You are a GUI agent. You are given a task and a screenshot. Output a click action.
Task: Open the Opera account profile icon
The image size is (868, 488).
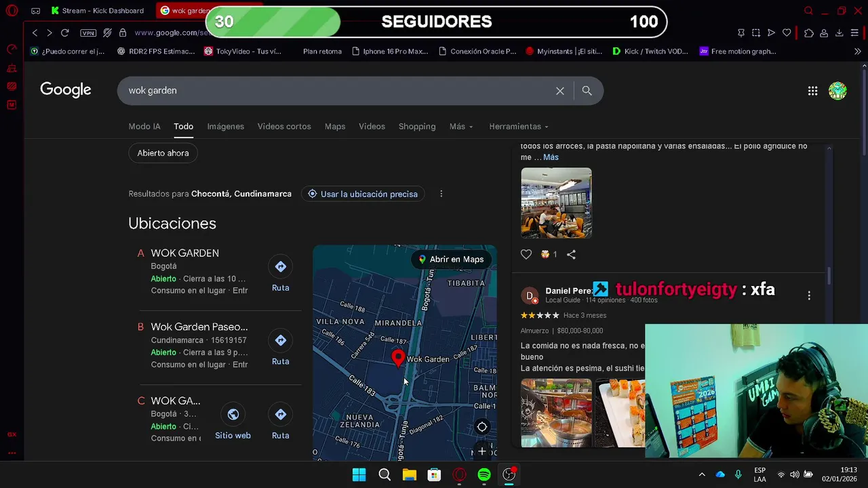point(824,33)
